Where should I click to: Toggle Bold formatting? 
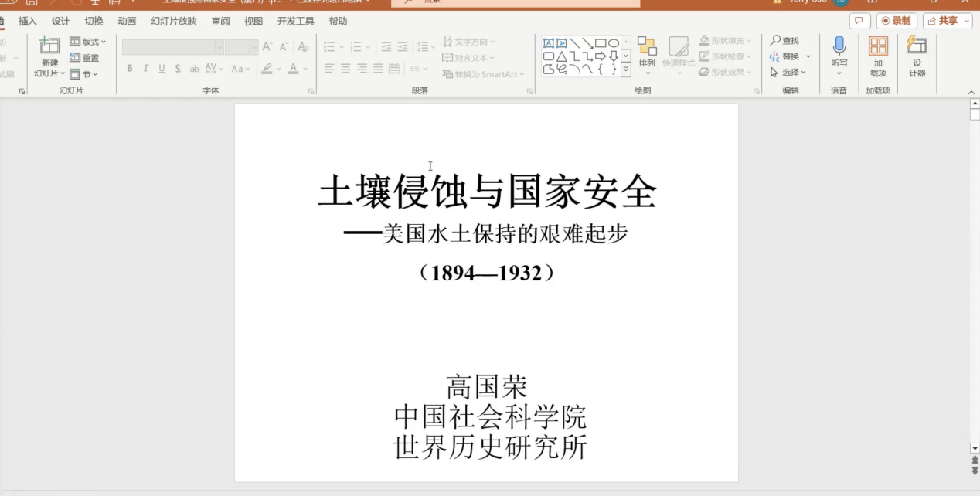130,69
